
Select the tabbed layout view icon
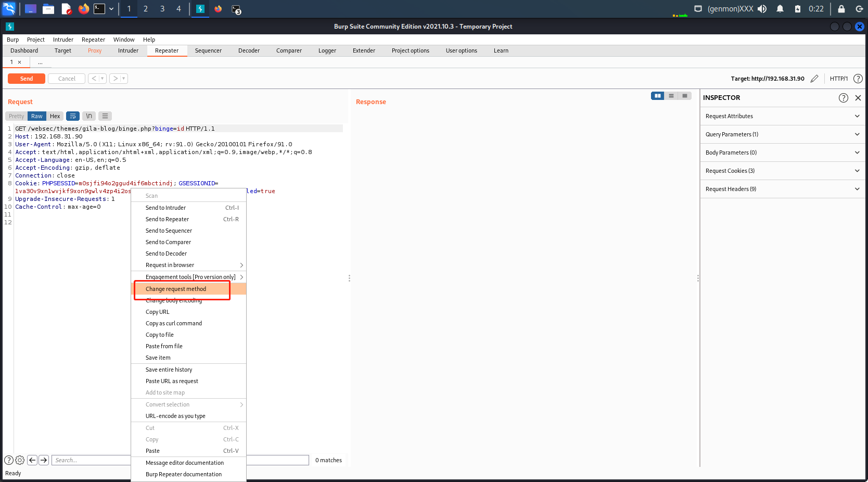point(685,96)
